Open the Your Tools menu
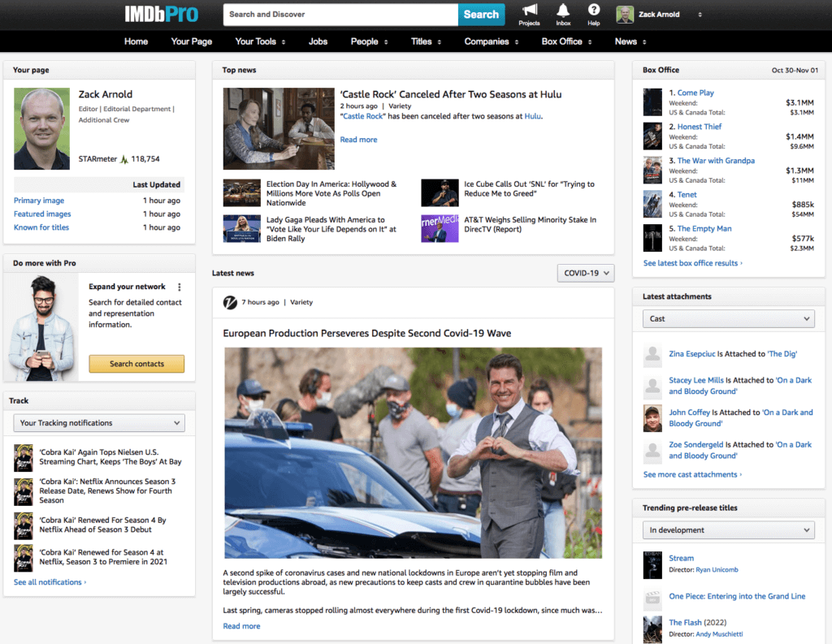832x644 pixels. click(261, 41)
